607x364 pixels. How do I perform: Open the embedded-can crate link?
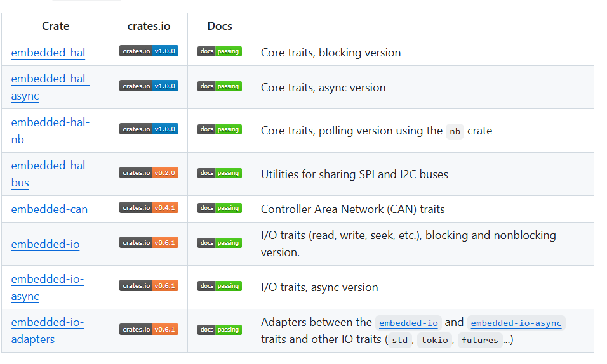[x=49, y=209]
